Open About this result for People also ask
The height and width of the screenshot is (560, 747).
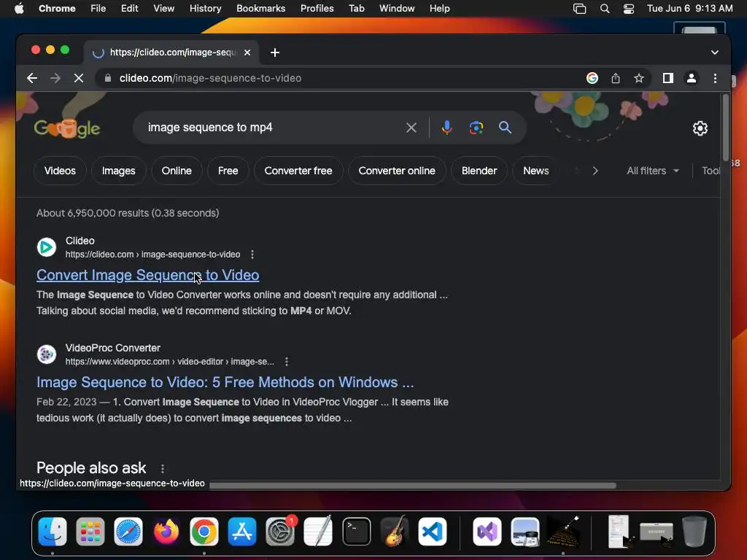coord(163,469)
